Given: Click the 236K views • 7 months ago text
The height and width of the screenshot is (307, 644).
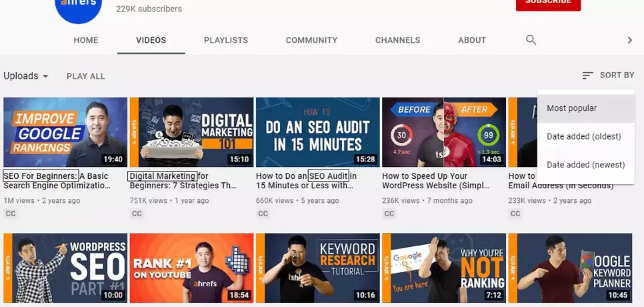Looking at the screenshot, I should [x=427, y=201].
